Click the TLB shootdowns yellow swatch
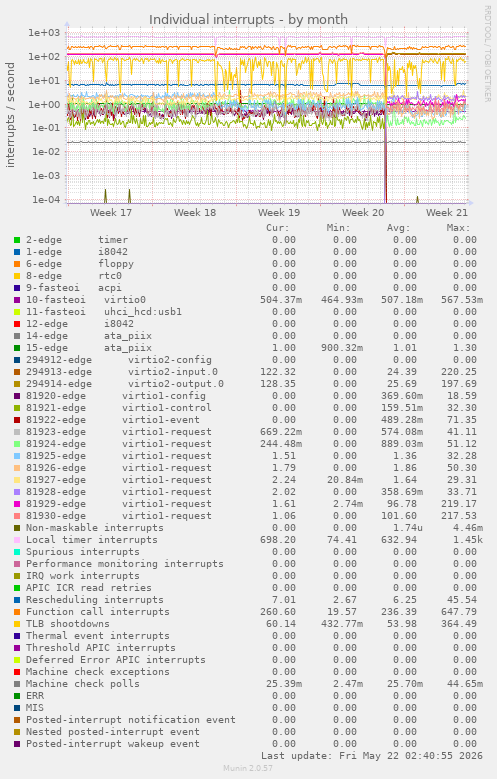This screenshot has width=497, height=779. [x=17, y=624]
